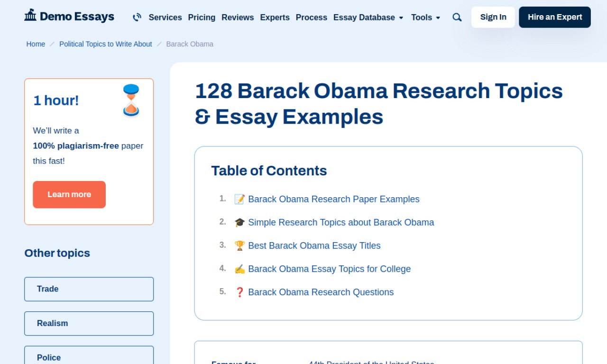Select the Police topic button
Image resolution: width=607 pixels, height=364 pixels.
89,356
